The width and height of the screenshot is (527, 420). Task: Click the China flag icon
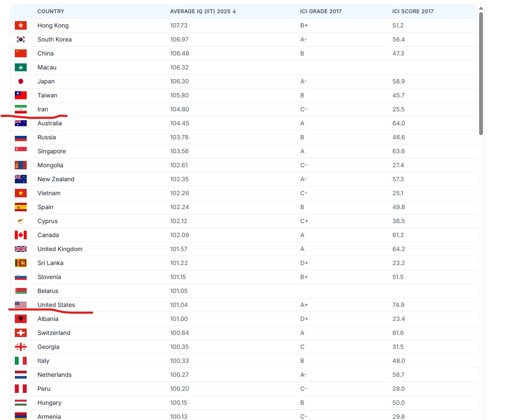(21, 53)
